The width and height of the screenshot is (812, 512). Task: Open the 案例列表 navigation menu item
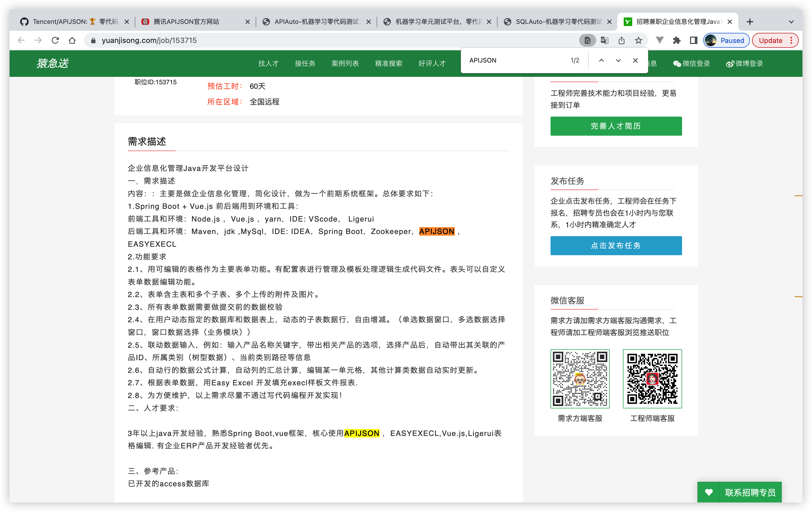[x=345, y=63]
